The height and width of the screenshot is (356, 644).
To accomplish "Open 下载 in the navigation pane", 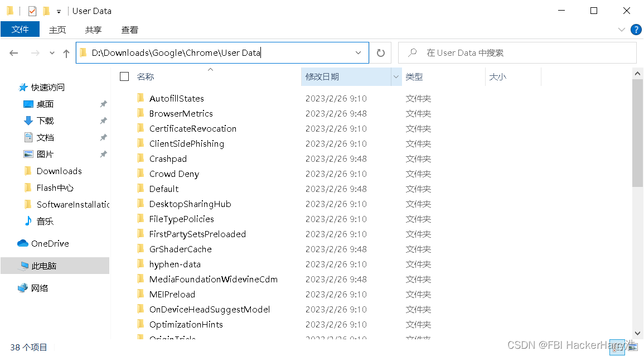I will point(45,121).
